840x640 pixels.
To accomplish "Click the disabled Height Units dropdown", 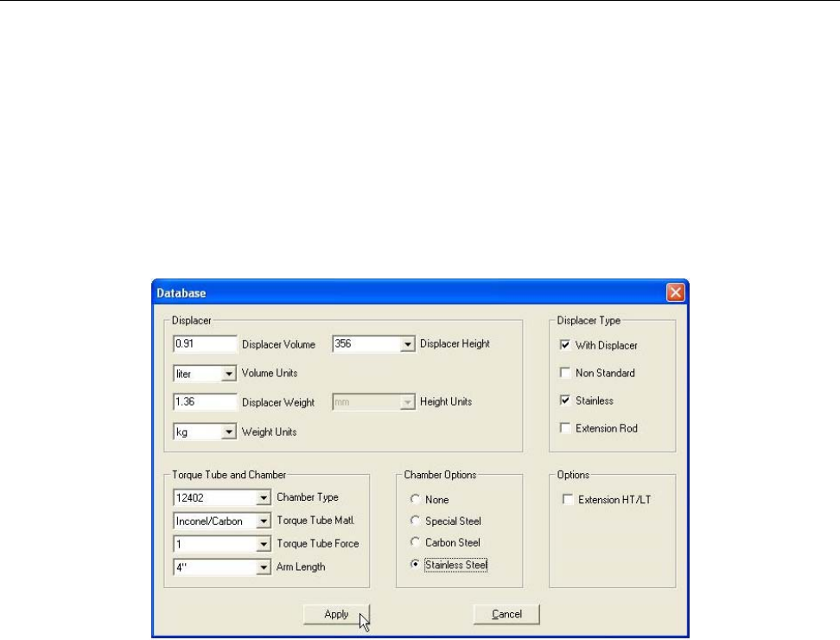I will click(x=373, y=402).
